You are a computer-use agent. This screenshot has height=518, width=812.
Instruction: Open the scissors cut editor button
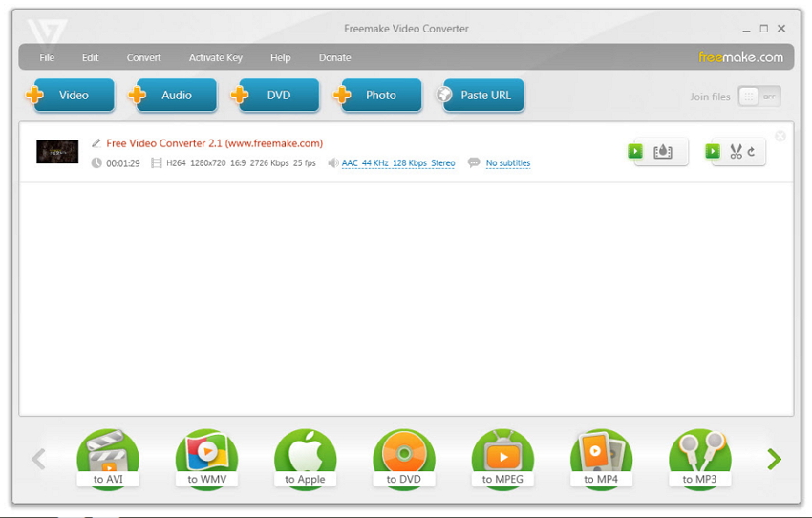(x=738, y=151)
